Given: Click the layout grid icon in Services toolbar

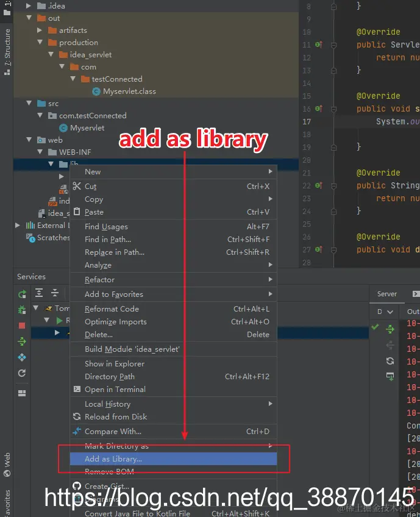Looking at the screenshot, I should pyautogui.click(x=22, y=393).
